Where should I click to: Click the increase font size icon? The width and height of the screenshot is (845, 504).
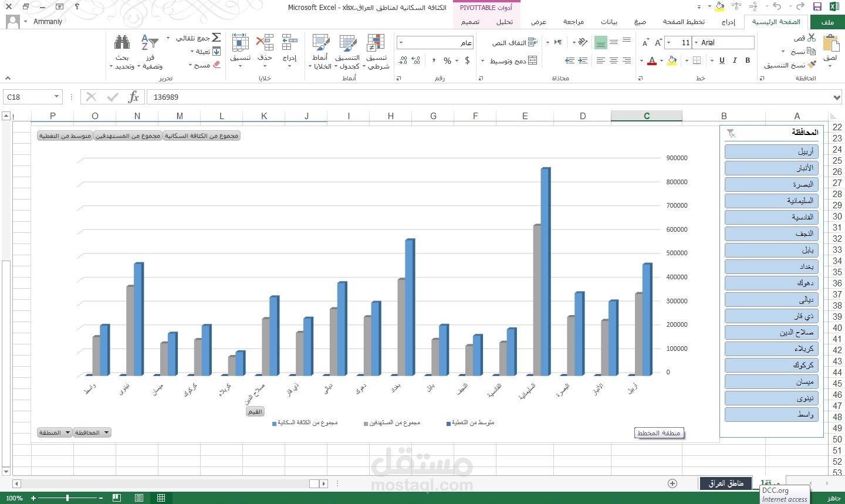click(659, 42)
